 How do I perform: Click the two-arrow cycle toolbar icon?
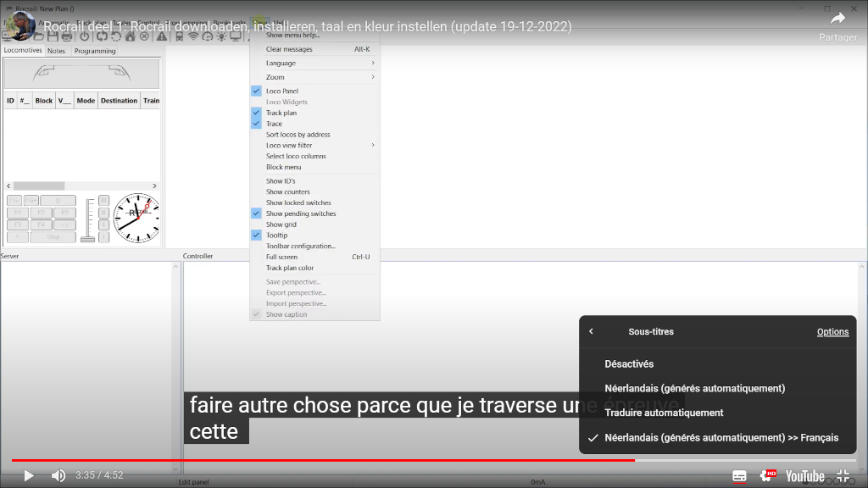click(102, 36)
